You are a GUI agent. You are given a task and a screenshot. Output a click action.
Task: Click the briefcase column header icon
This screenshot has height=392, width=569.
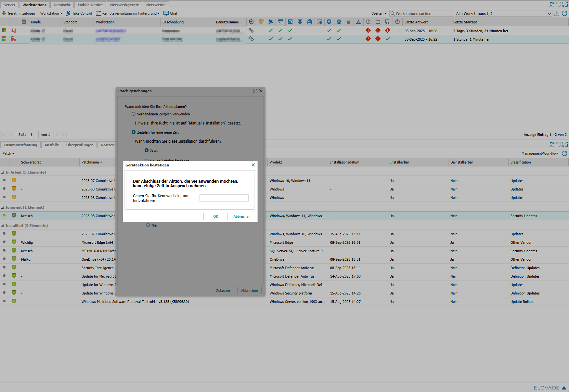click(309, 22)
